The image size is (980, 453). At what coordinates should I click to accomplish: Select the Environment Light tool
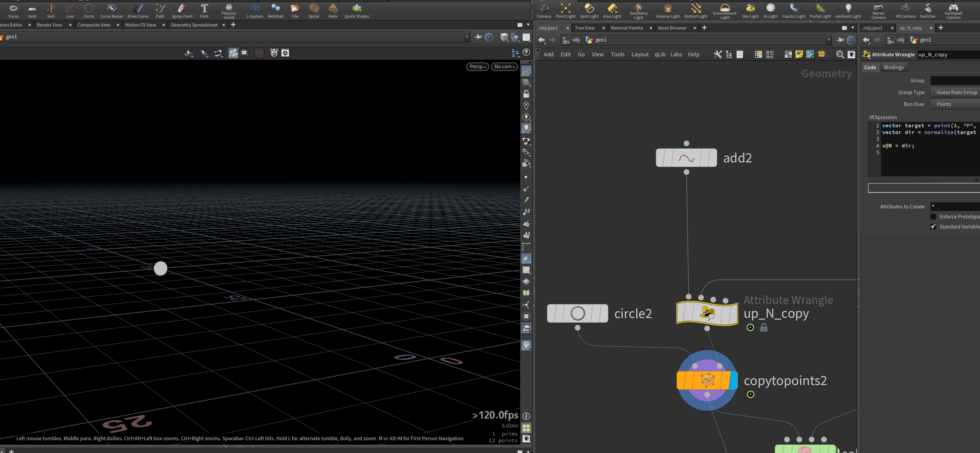coord(724,11)
